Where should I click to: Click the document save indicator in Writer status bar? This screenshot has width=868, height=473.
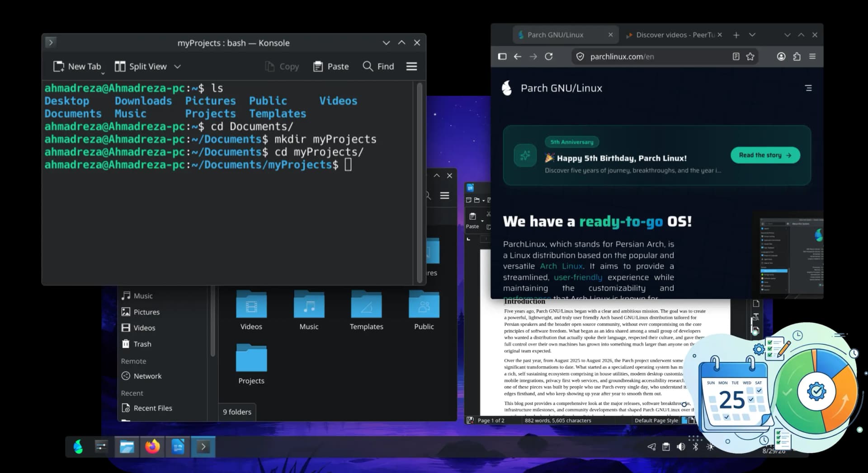[x=470, y=421]
